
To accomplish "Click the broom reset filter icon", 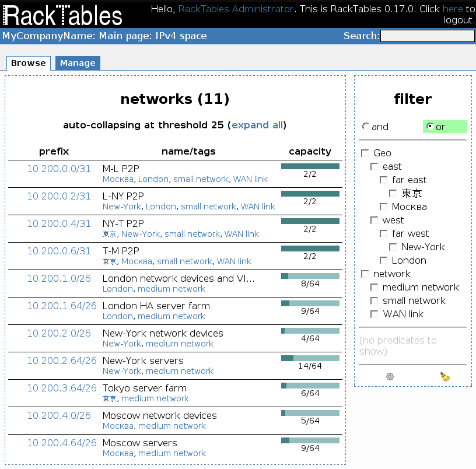I will 444,376.
